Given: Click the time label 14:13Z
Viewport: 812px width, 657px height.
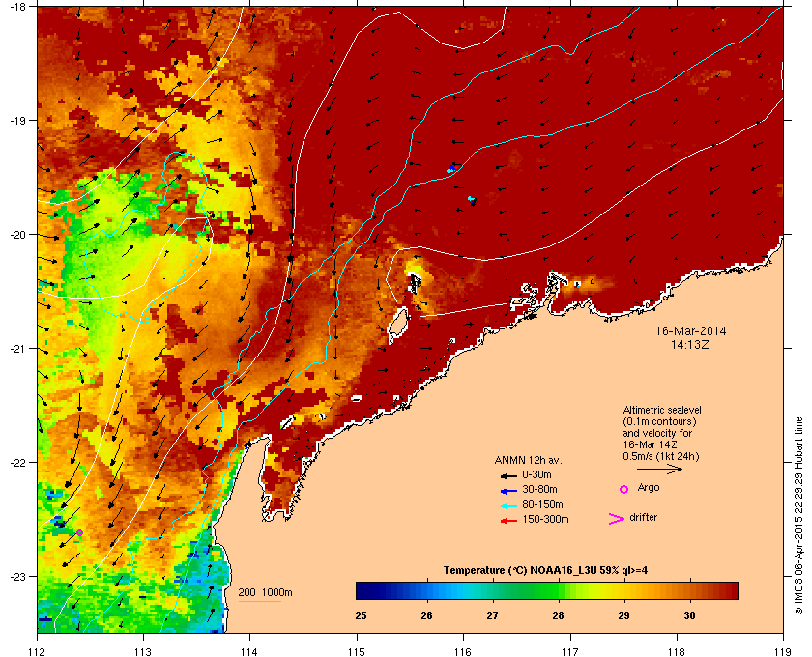Looking at the screenshot, I should coord(690,344).
